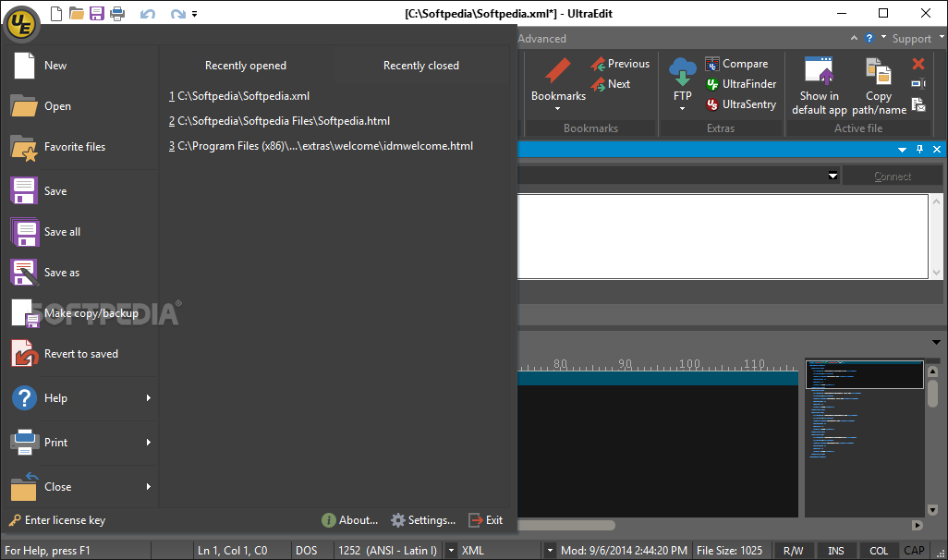948x560 pixels.
Task: Expand the Close submenu arrow
Action: click(x=148, y=487)
